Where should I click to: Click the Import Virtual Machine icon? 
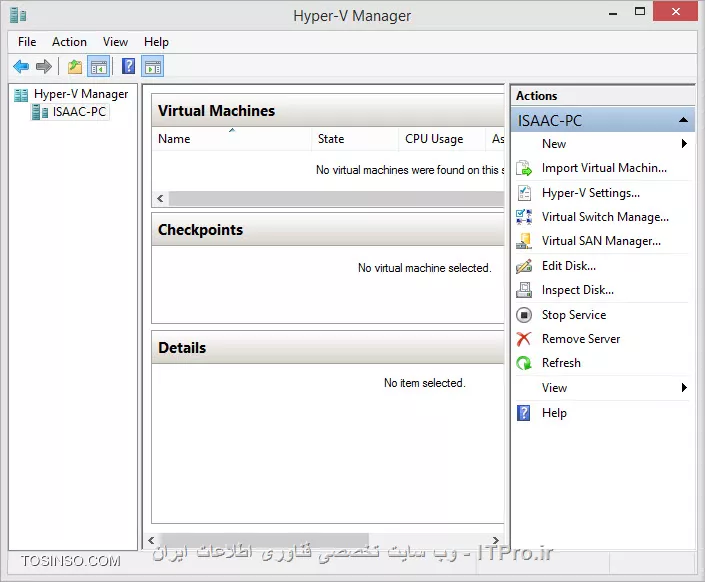tap(524, 168)
